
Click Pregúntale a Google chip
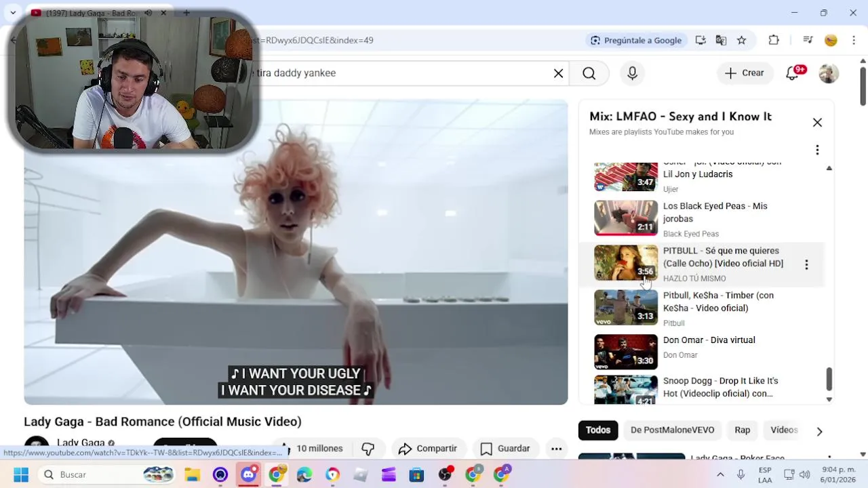tap(636, 40)
